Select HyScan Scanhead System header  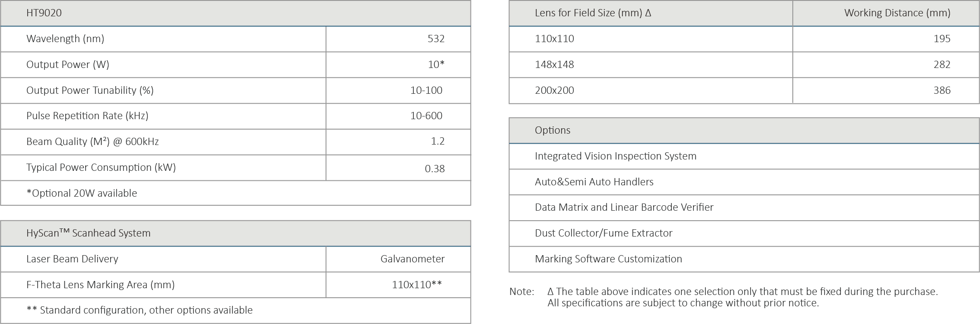pyautogui.click(x=88, y=233)
